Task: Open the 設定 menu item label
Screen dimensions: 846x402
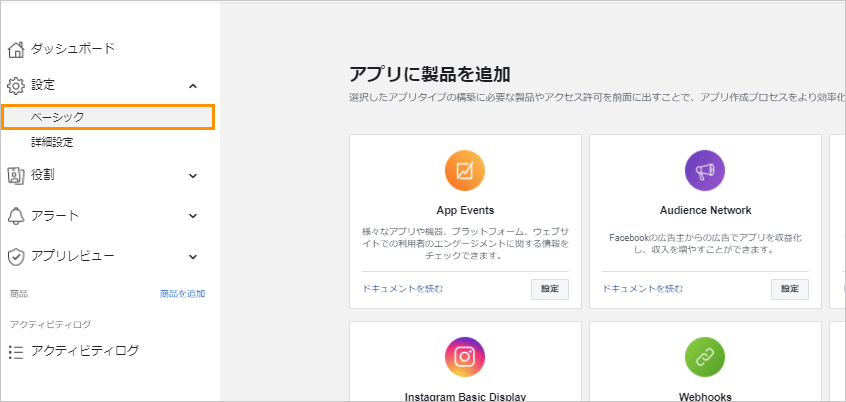Action: (43, 85)
